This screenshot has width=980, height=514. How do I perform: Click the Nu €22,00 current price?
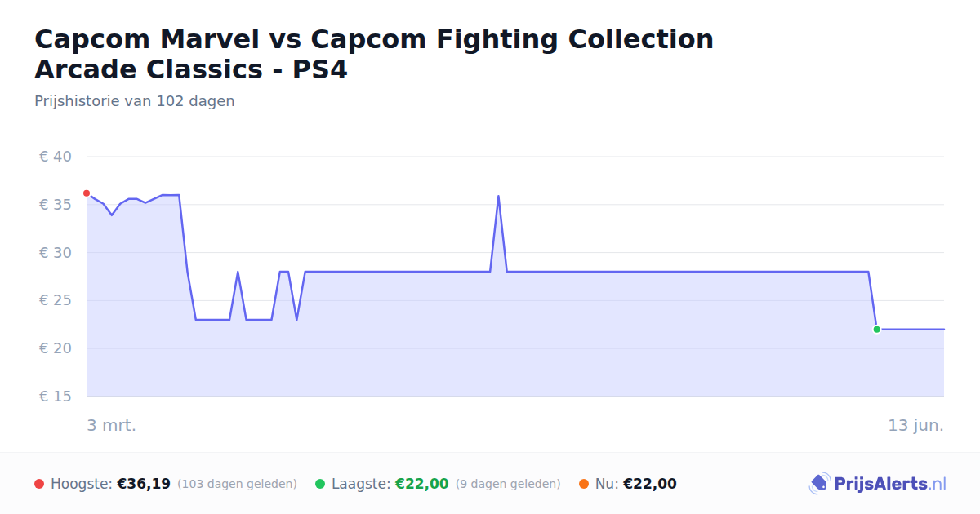click(x=650, y=484)
